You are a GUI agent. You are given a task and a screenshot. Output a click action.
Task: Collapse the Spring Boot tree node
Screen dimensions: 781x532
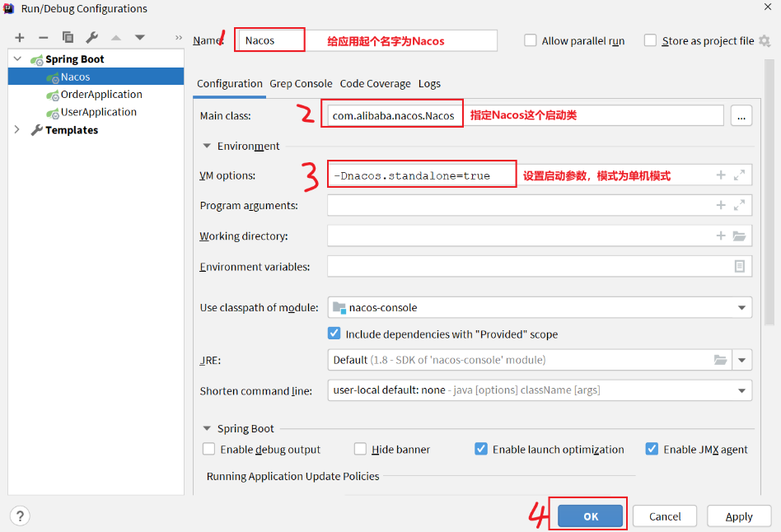[17, 58]
